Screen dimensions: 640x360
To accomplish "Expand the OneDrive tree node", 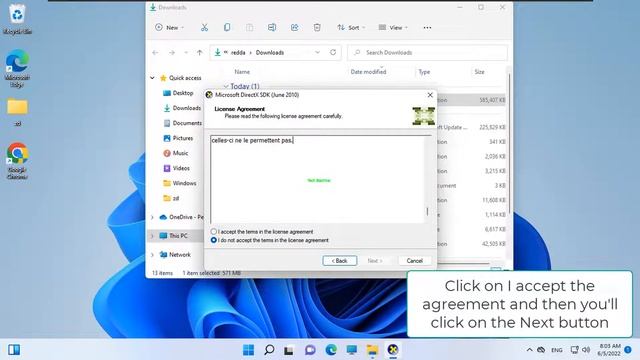I will coord(152,217).
